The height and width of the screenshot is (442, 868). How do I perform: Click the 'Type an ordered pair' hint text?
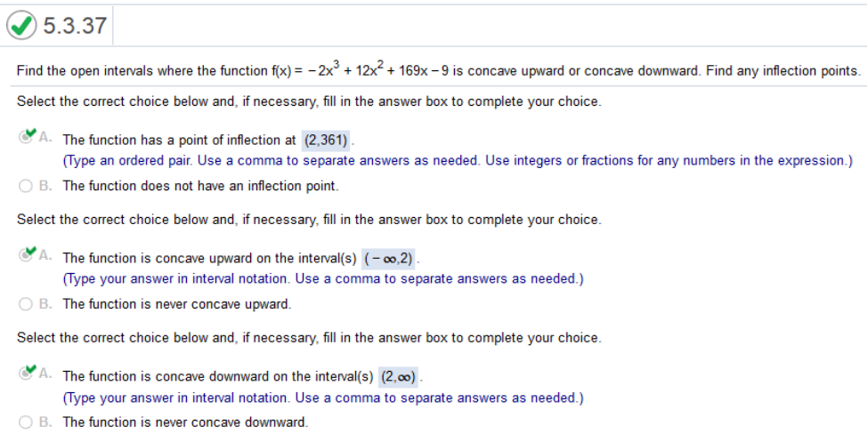(x=458, y=160)
